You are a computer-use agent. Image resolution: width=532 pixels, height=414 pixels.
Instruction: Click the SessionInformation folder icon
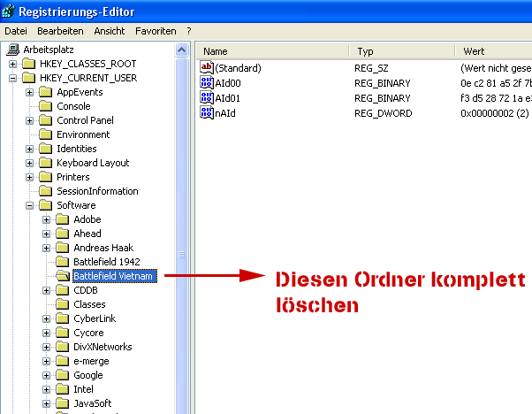(x=45, y=191)
